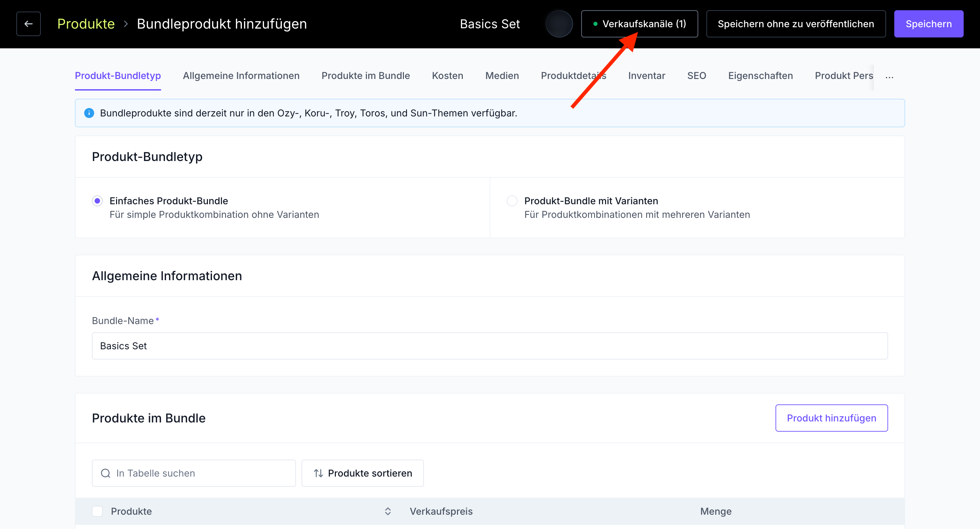
Task: Click the Speichern button
Action: point(929,24)
